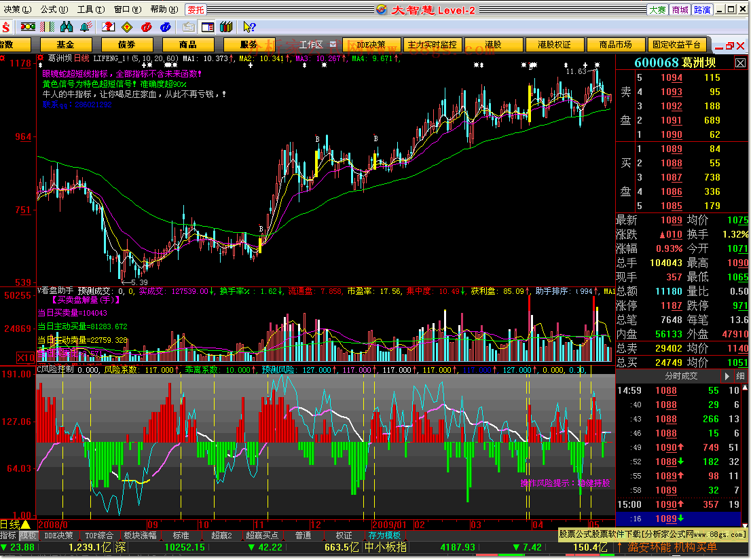This screenshot has height=560, width=753.
Task: Select the 权证 template tab
Action: click(344, 536)
